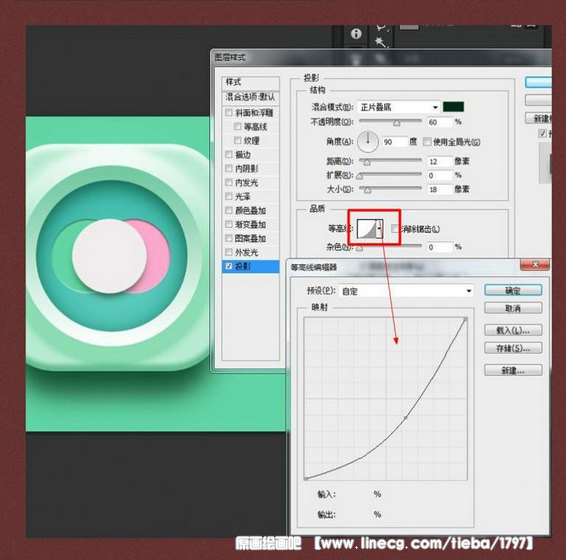Select the 投影 label in styles list
The image size is (566, 560).
(x=243, y=266)
